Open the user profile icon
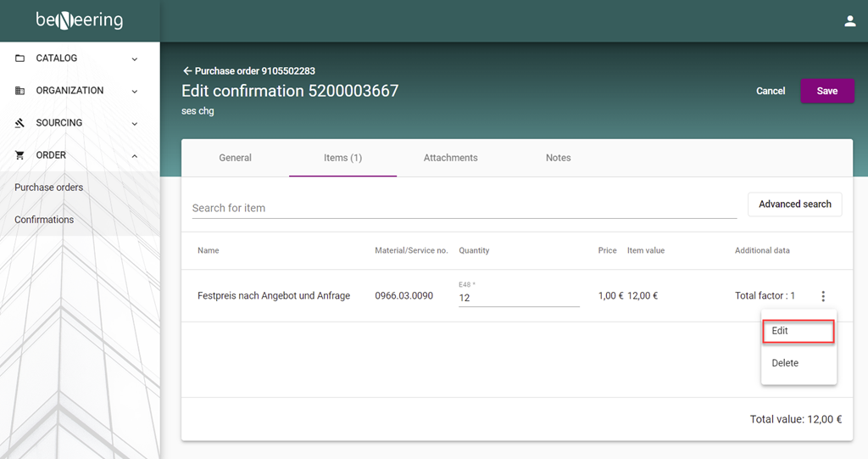The width and height of the screenshot is (868, 459). 850,21
